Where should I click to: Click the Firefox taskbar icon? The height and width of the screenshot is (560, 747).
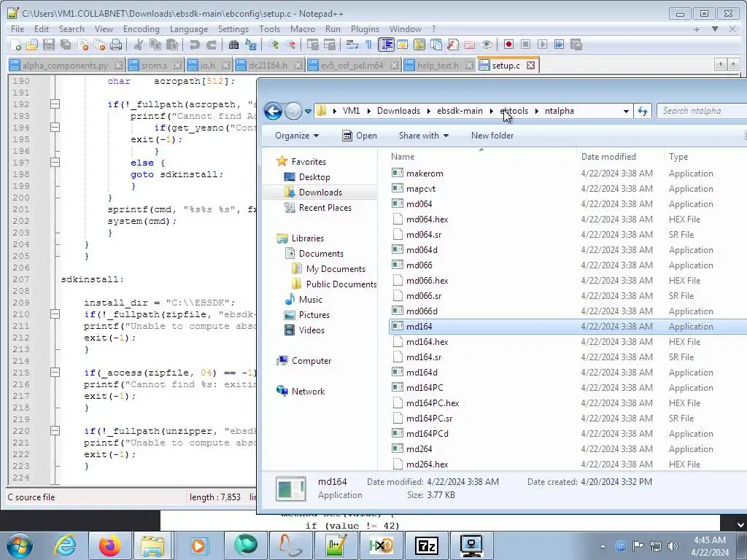(x=109, y=545)
